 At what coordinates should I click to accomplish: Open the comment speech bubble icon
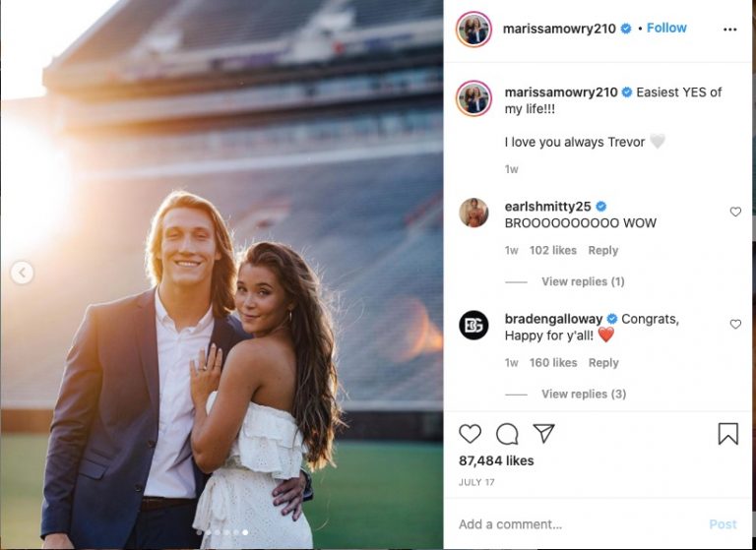(x=507, y=434)
